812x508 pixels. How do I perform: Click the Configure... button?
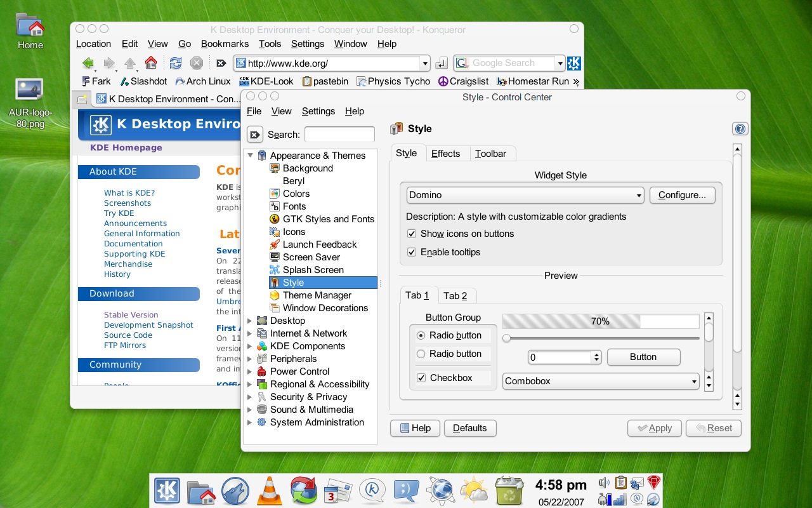coord(683,195)
